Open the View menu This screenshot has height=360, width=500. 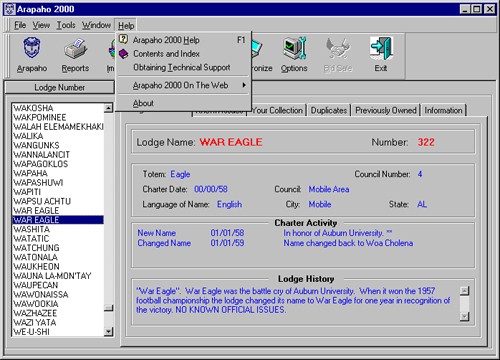41,25
